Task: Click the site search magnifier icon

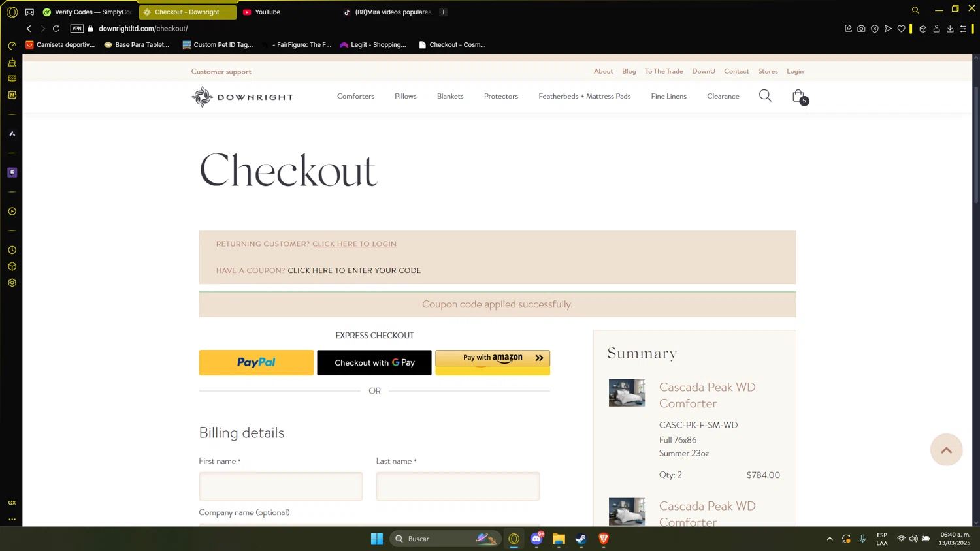Action: coord(765,96)
